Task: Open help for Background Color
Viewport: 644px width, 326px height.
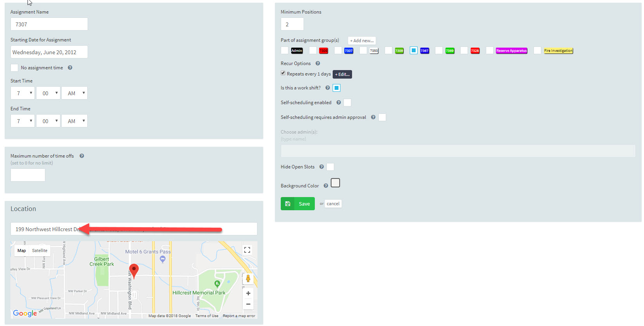Action: pyautogui.click(x=326, y=186)
